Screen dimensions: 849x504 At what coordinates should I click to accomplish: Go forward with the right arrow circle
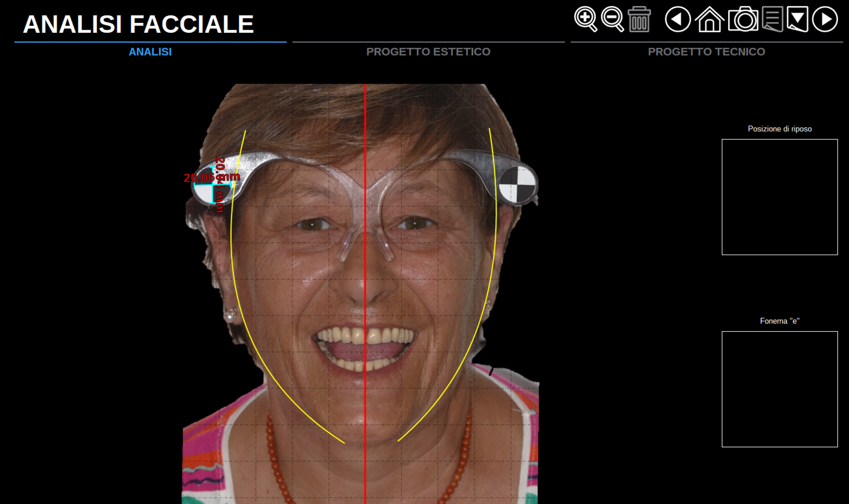tap(825, 19)
